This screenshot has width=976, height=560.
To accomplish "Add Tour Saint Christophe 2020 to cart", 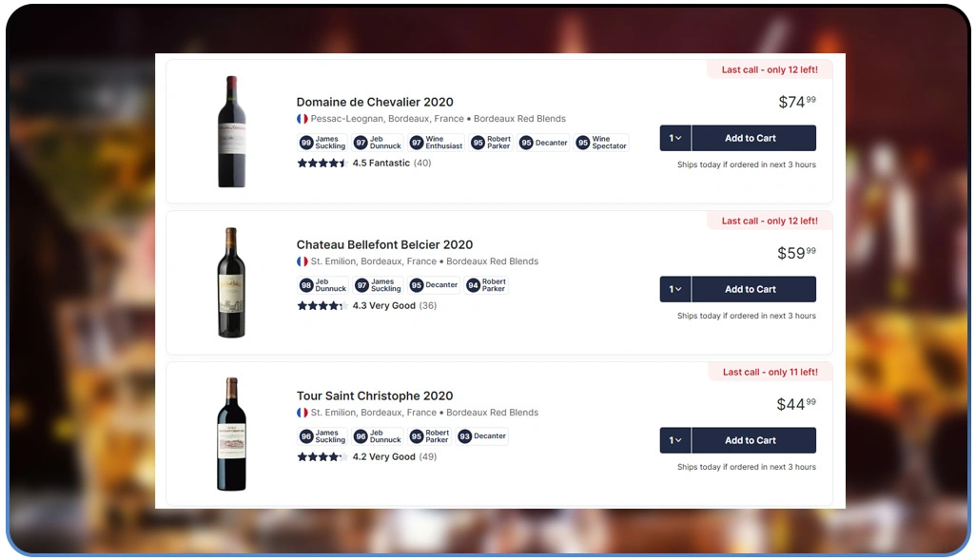I will click(752, 440).
